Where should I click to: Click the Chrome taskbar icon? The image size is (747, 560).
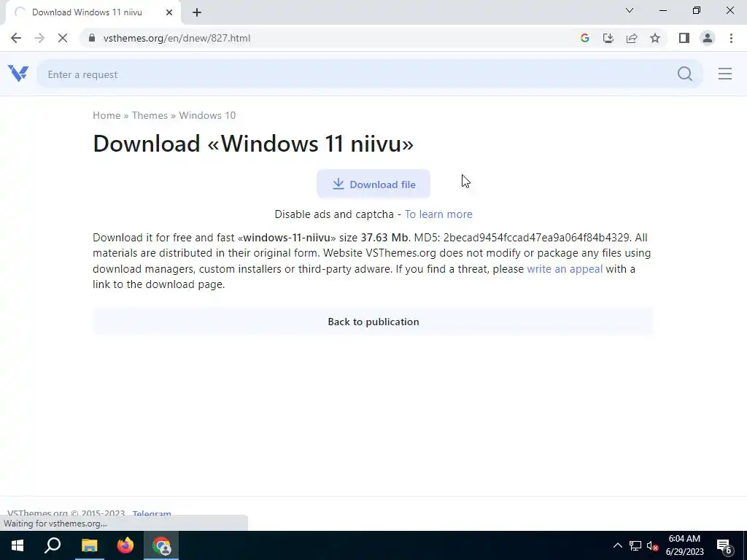coord(161,545)
